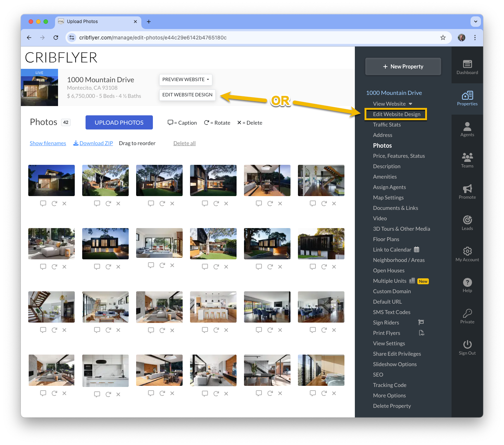Click 1000 Mountain Drive sidebar link

394,93
